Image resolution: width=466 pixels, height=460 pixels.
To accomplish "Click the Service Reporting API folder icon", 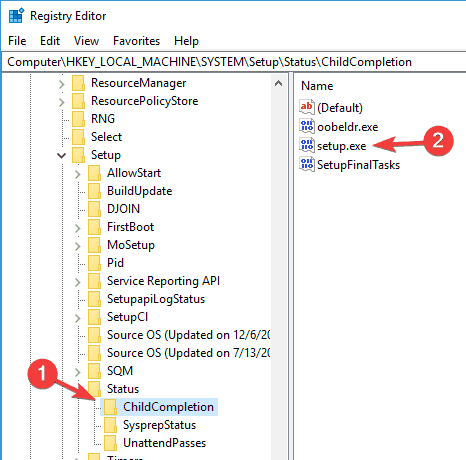I will click(x=94, y=281).
